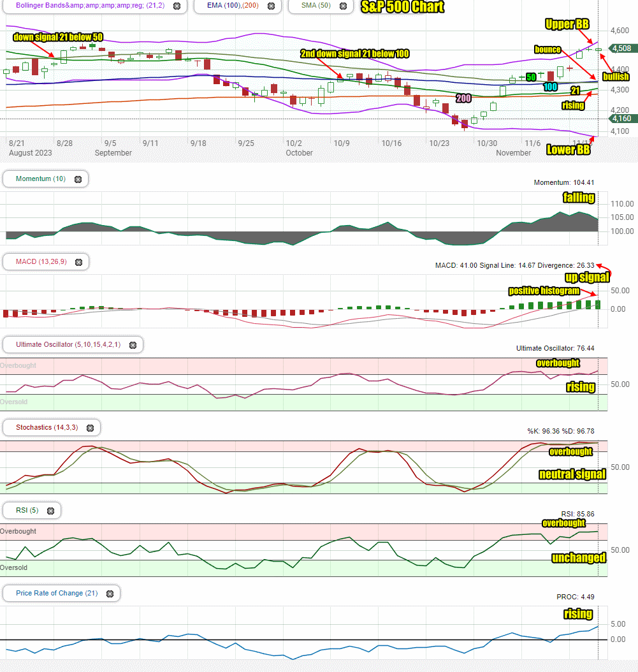Click the 9/5 date axis label
Screen dimensions: 638x672
coord(110,143)
